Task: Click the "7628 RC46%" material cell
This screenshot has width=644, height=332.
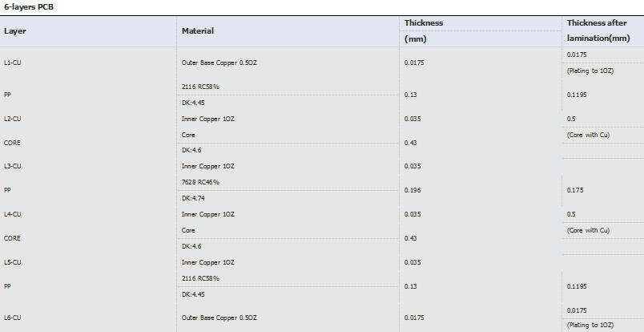Action: point(200,182)
